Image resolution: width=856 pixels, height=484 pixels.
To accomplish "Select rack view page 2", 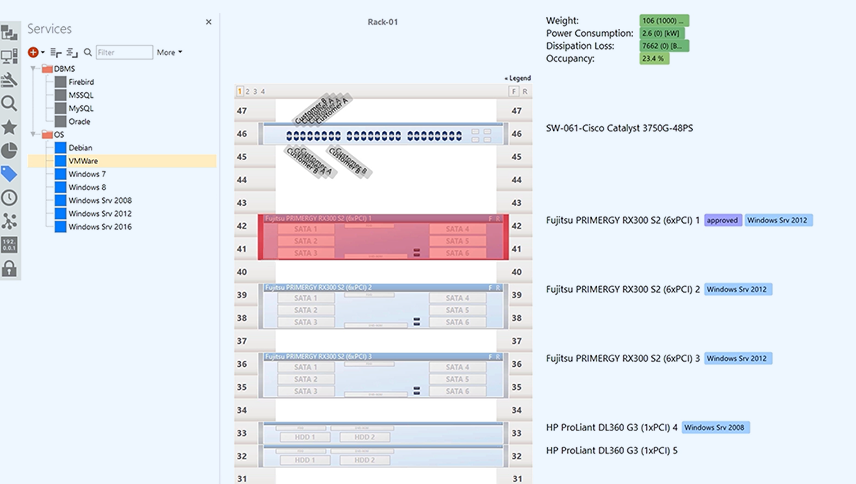I will click(249, 91).
